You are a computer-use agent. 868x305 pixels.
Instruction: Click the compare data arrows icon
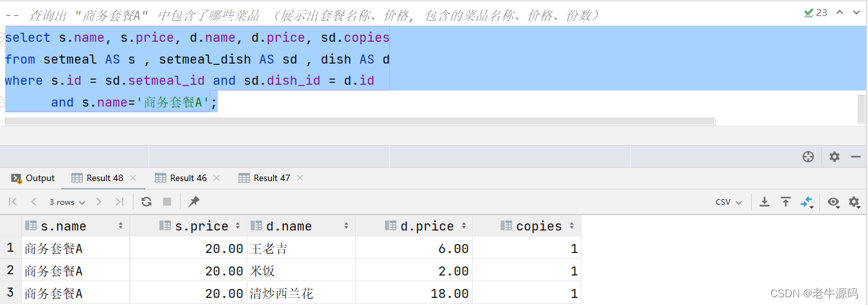(807, 202)
